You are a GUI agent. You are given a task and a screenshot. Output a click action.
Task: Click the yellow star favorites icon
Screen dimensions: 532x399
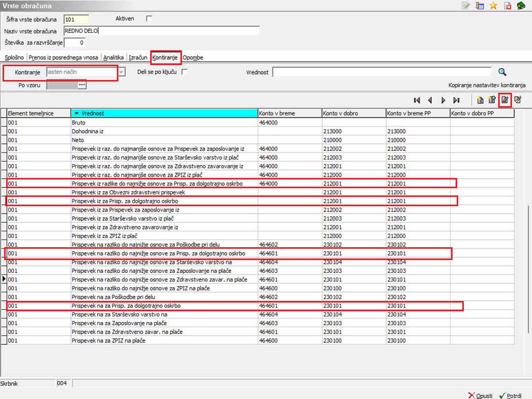[x=494, y=6]
